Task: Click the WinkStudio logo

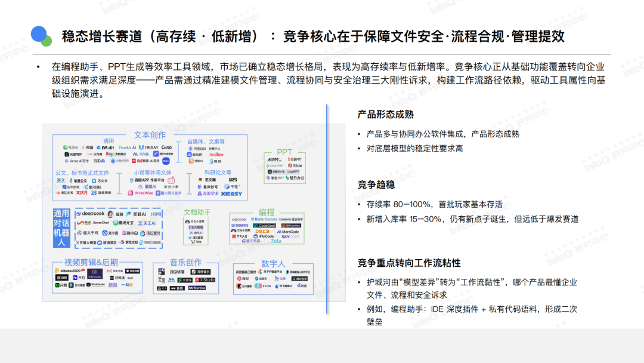Action: 96,285
